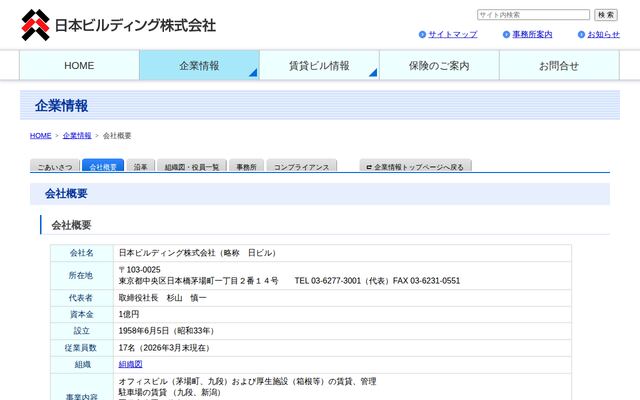Focus the サイト内検索 search field
Image resolution: width=640 pixels, height=400 pixels.
pyautogui.click(x=533, y=15)
